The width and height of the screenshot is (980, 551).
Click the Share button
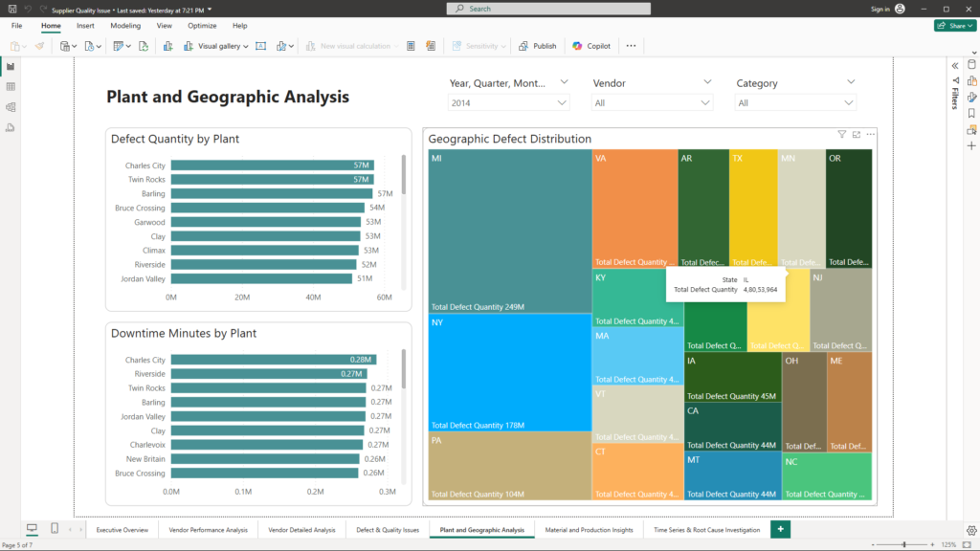point(955,26)
